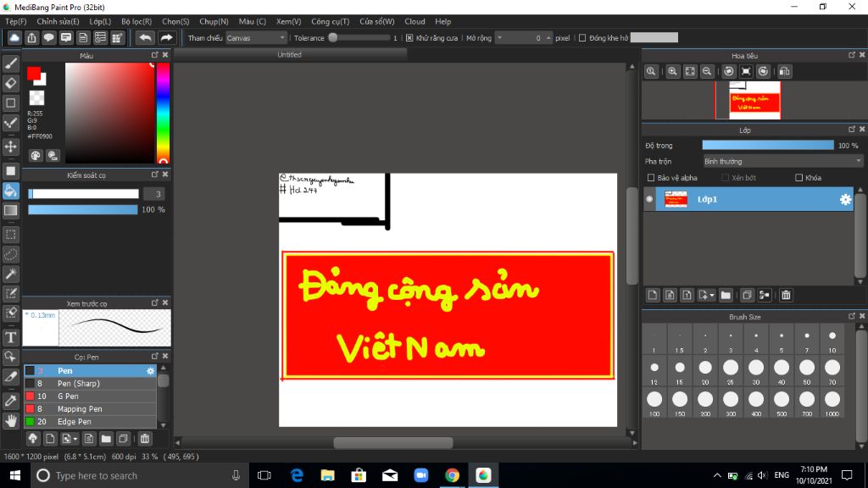Click the navigator flip view icon

(784, 71)
